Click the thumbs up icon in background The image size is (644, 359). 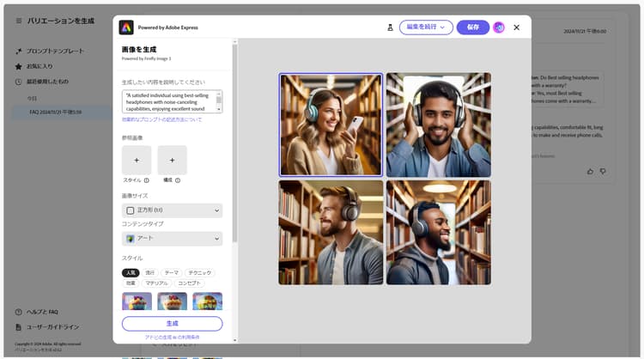(x=590, y=171)
